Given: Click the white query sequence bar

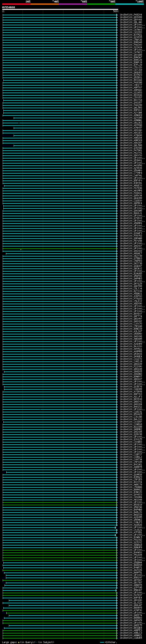Looking at the screenshot, I should tap(60, 9).
